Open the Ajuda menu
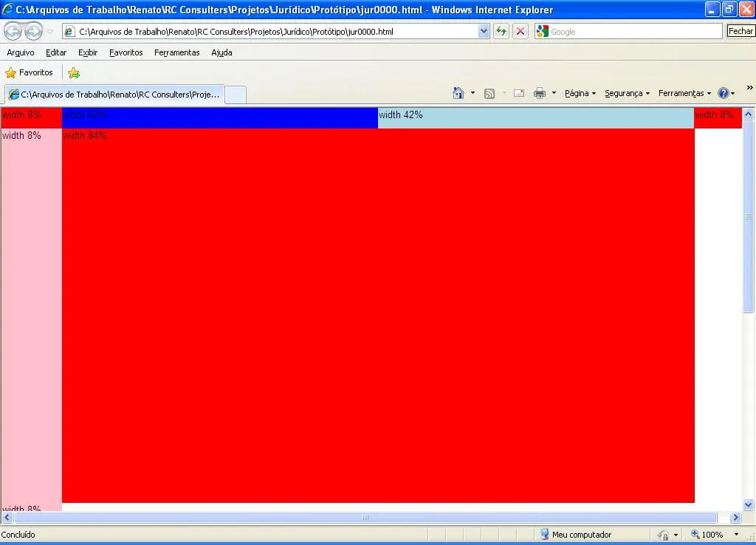The width and height of the screenshot is (756, 545). 221,52
